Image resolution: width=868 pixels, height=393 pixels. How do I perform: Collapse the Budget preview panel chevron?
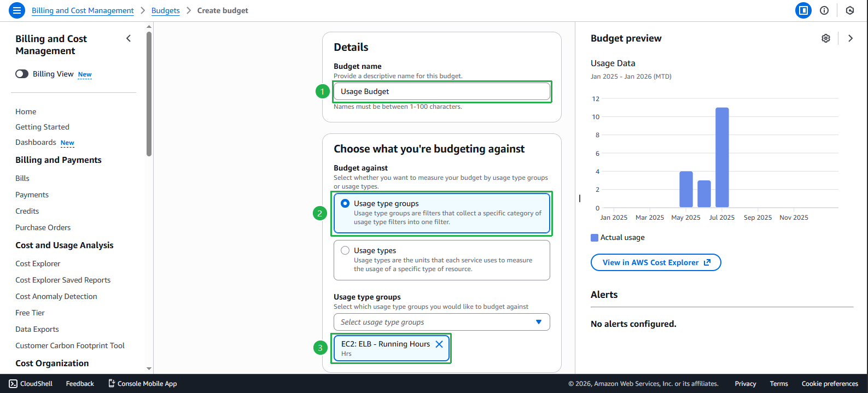coord(850,38)
